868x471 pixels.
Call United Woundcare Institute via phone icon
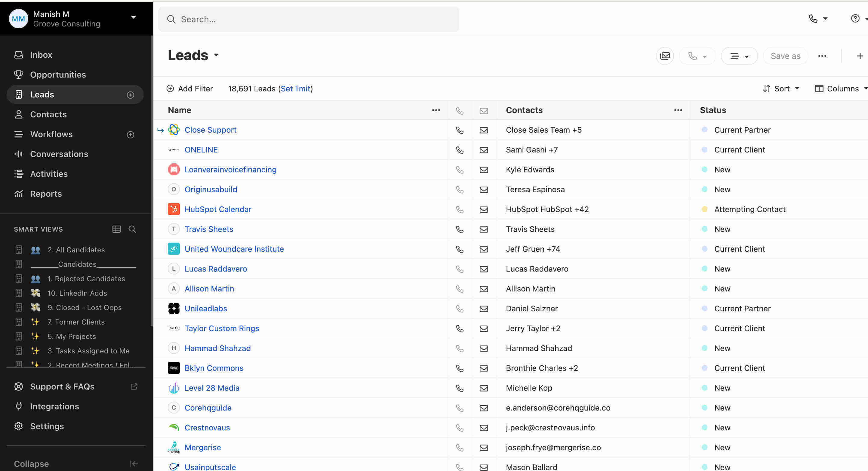pyautogui.click(x=460, y=249)
